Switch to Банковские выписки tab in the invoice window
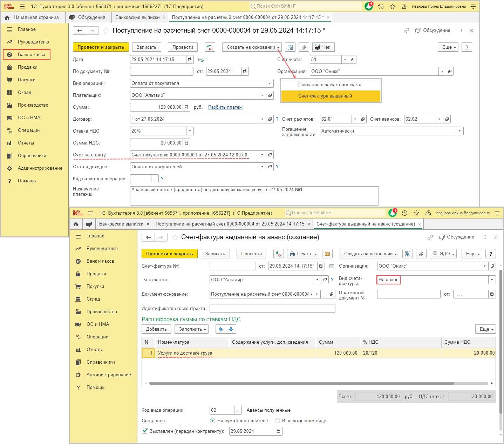The width and height of the screenshot is (504, 444). 121,224
